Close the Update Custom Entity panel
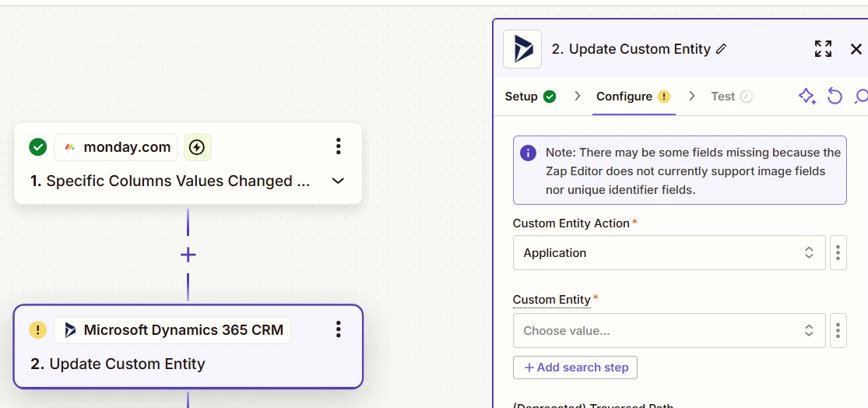 point(856,49)
